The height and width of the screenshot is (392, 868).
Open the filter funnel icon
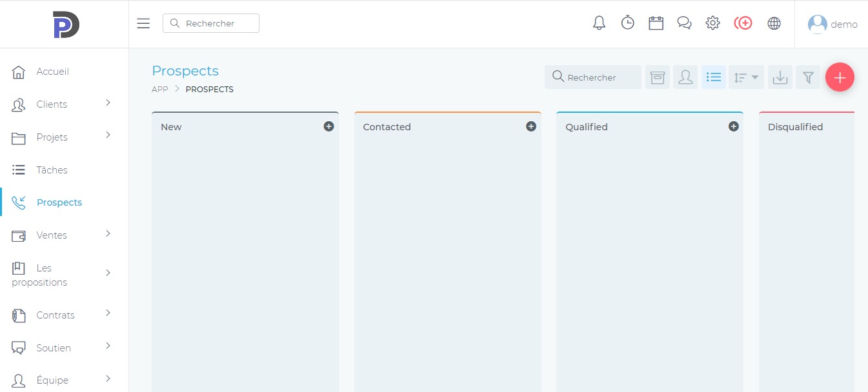[x=808, y=77]
